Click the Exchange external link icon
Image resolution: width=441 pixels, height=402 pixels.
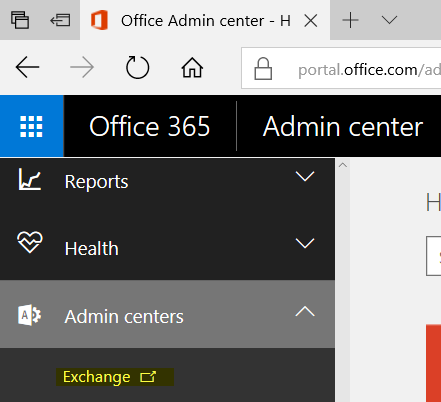coord(148,377)
